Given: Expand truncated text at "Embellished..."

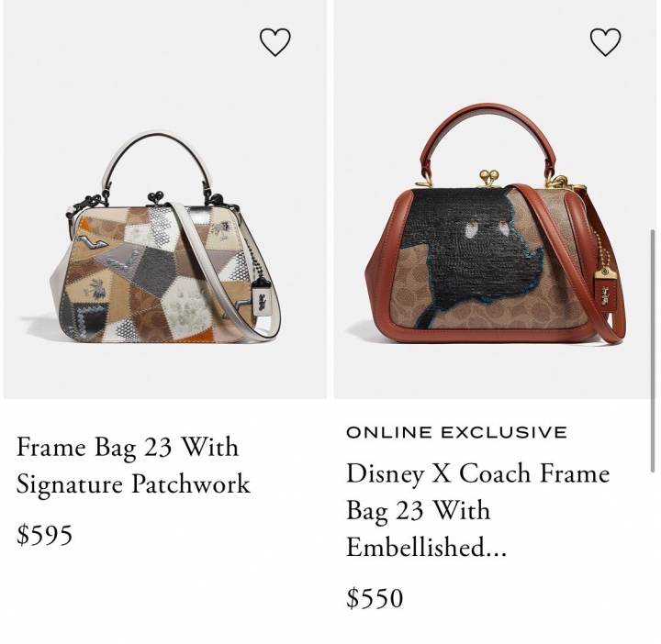Looking at the screenshot, I should point(426,547).
